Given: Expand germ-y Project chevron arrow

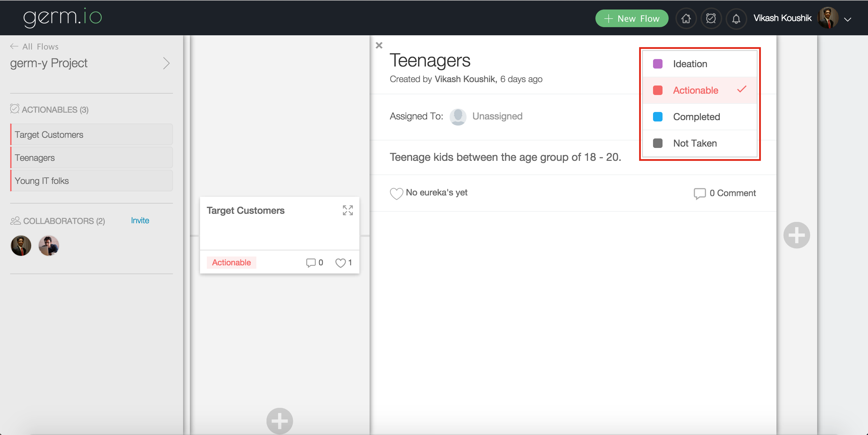Looking at the screenshot, I should tap(166, 63).
